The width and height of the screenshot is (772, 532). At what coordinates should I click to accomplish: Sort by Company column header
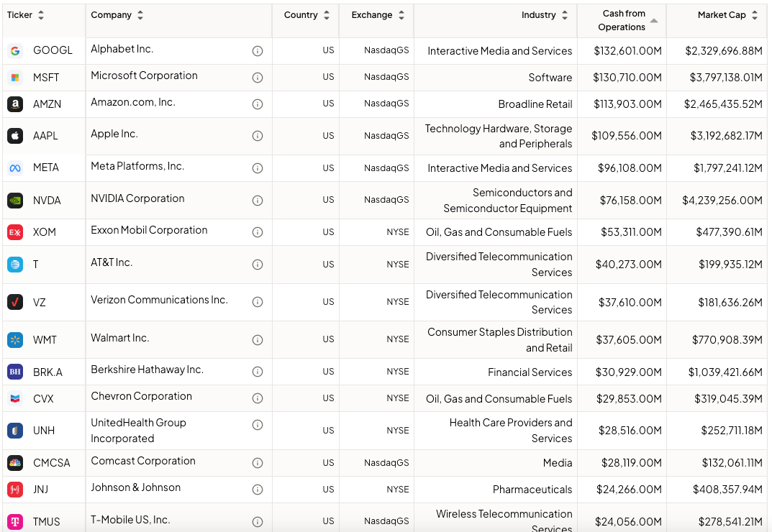coord(140,15)
